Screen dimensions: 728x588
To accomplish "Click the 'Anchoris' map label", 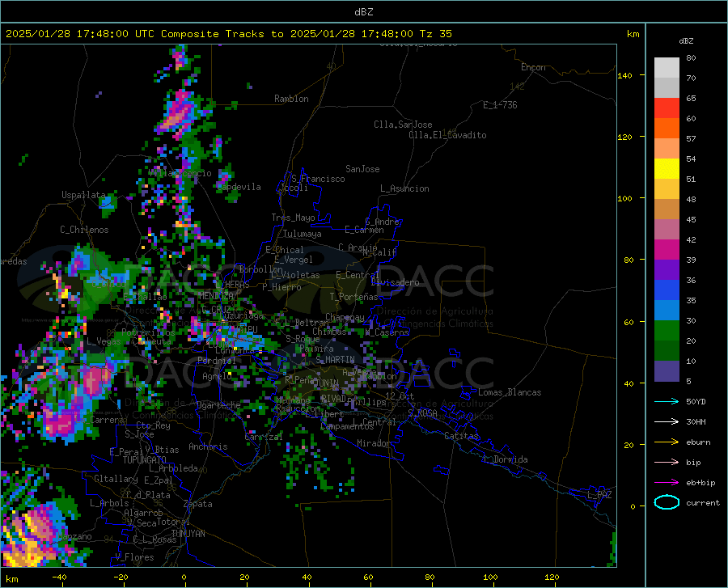I will click(208, 446).
